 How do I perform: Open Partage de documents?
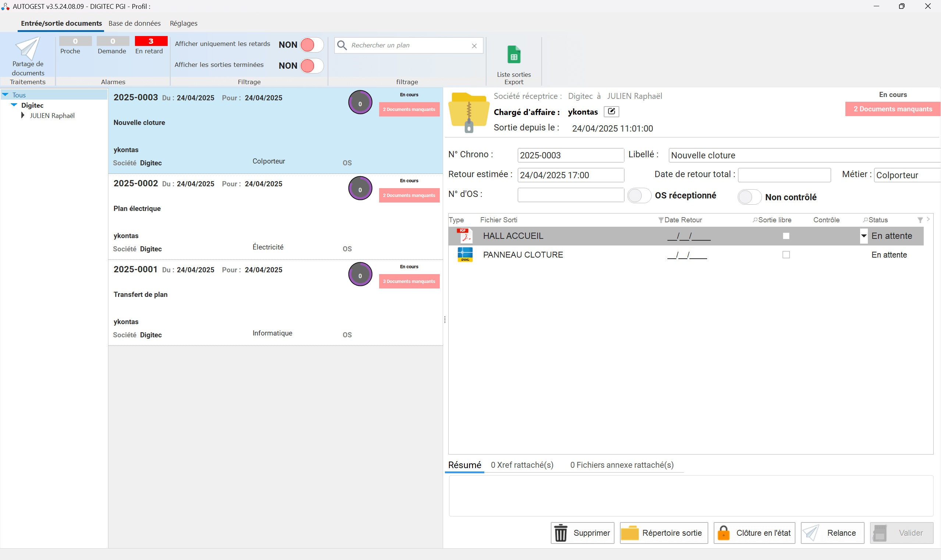(x=28, y=57)
